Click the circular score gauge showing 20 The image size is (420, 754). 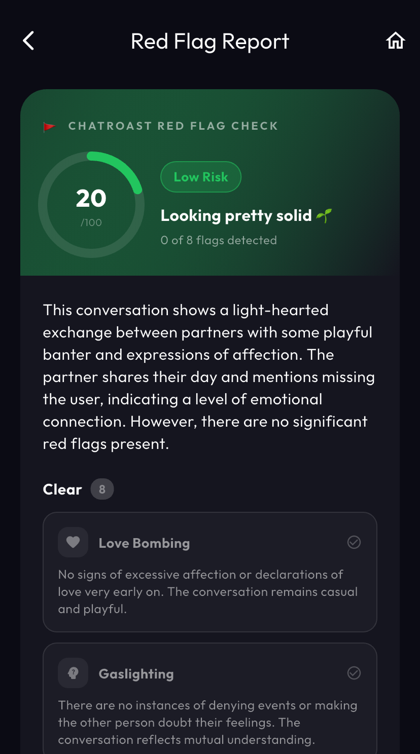pyautogui.click(x=91, y=205)
